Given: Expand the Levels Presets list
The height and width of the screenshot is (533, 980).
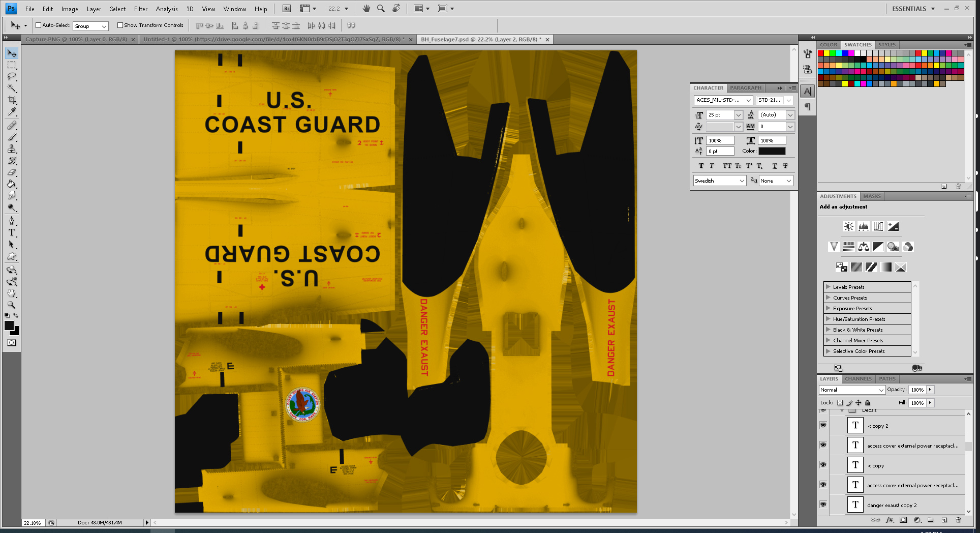Looking at the screenshot, I should 828,287.
